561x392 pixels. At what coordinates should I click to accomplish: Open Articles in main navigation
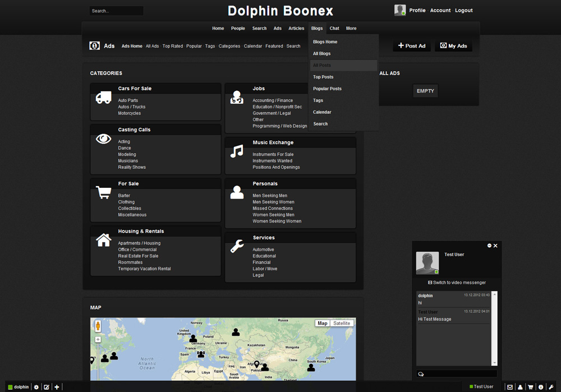click(296, 28)
